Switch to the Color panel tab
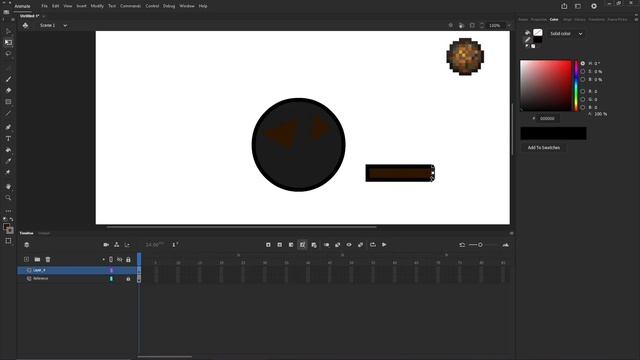 (554, 19)
